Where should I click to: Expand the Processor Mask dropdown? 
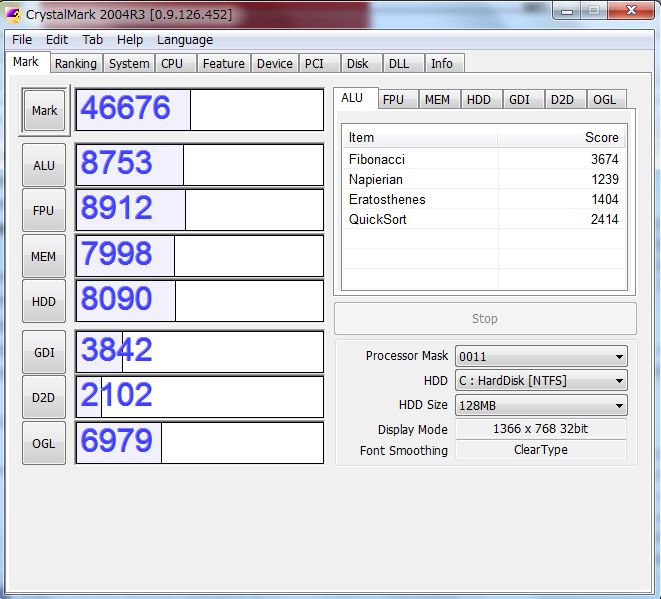pyautogui.click(x=540, y=356)
